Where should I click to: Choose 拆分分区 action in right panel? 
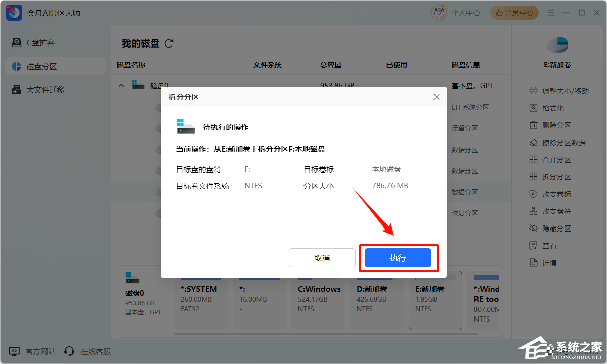pos(550,177)
